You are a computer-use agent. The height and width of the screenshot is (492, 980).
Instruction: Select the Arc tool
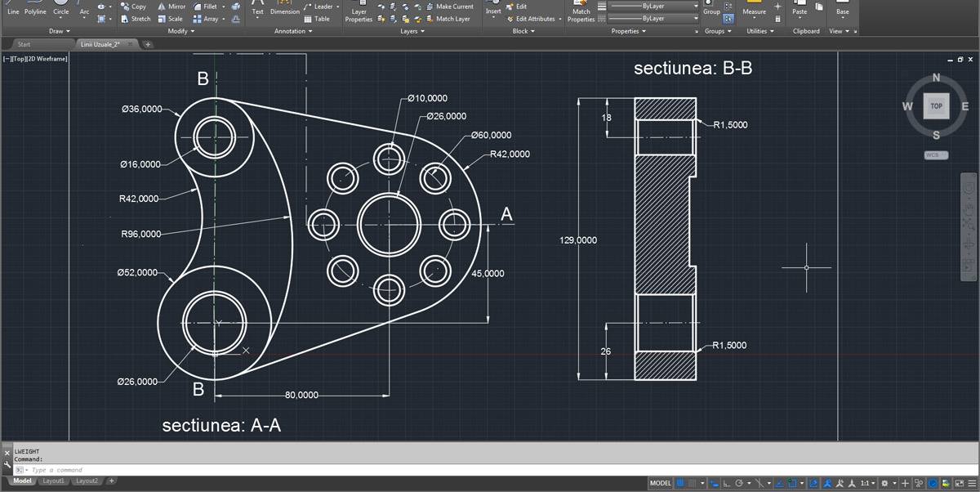click(84, 8)
